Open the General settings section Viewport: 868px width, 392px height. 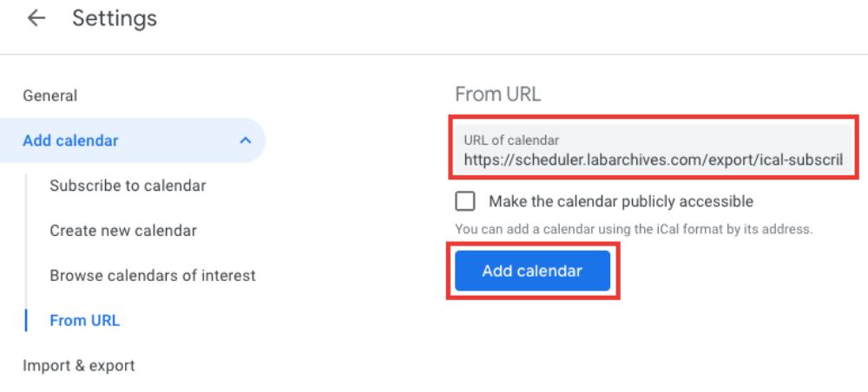click(x=49, y=95)
